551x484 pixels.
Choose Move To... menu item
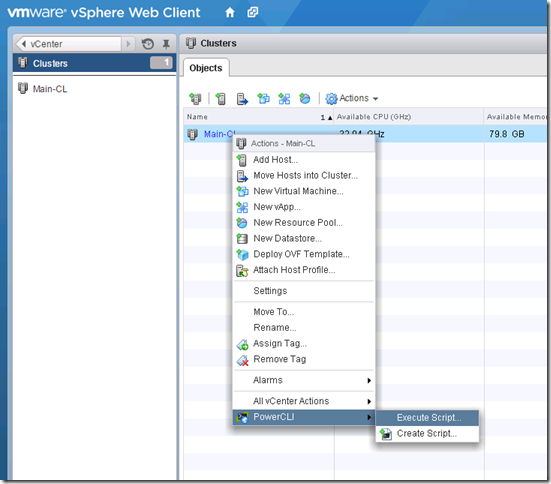coord(304,312)
